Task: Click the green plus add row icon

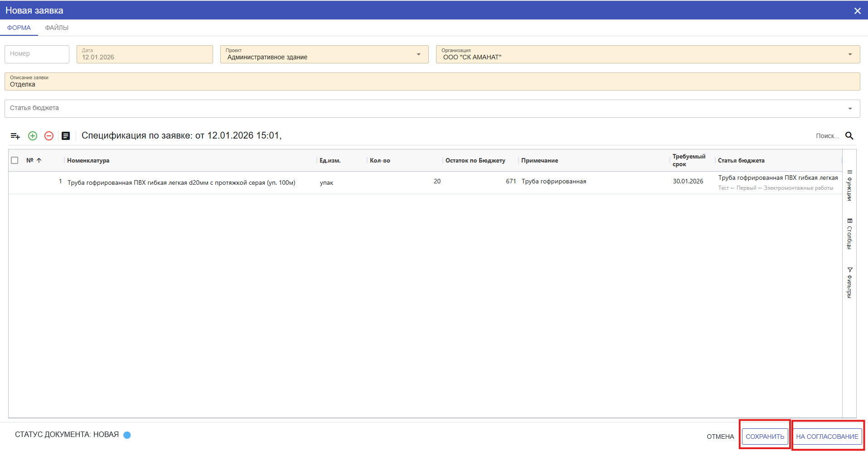Action: pyautogui.click(x=33, y=136)
